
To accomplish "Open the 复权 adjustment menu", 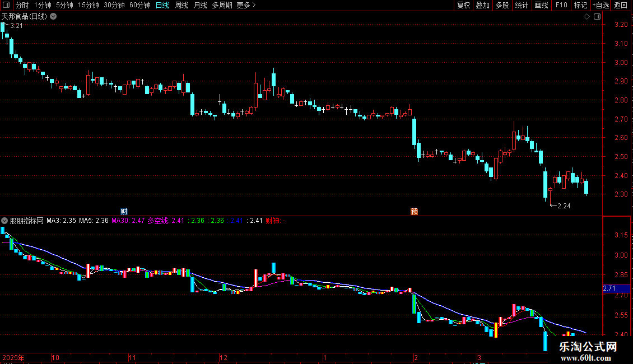I will [x=463, y=5].
